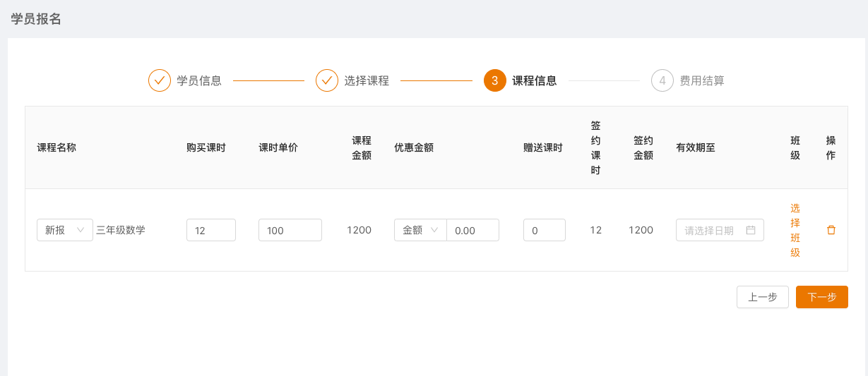868x376 pixels.
Task: Click the 选择课程 step checkmark icon
Action: pos(327,80)
